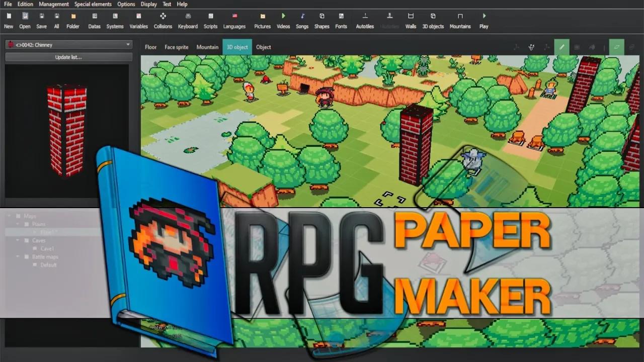Select the Floor1 map row
This screenshot has width=644, height=362.
pyautogui.click(x=53, y=232)
